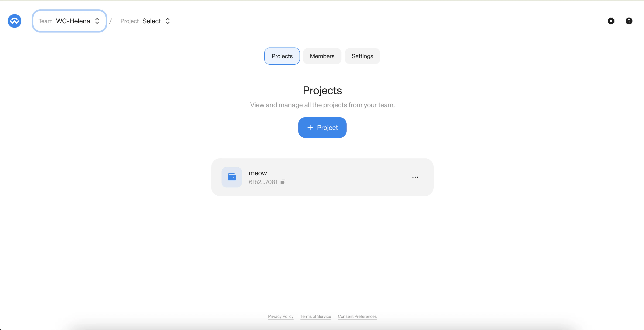This screenshot has height=330, width=644.
Task: Click the WalletConnect logo icon
Action: (15, 21)
